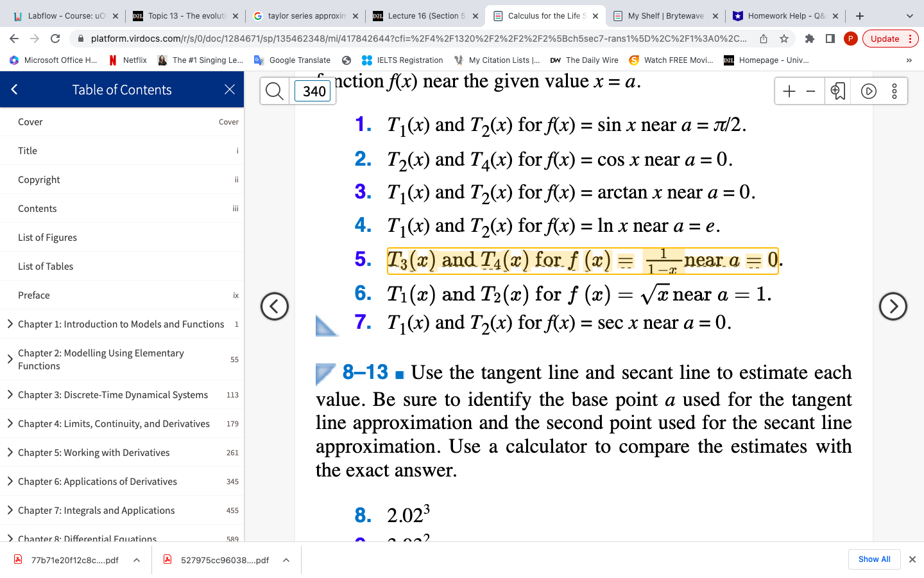924x578 pixels.
Task: Expand Chapter 1: Introduction to Models and Functions
Action: click(11, 324)
